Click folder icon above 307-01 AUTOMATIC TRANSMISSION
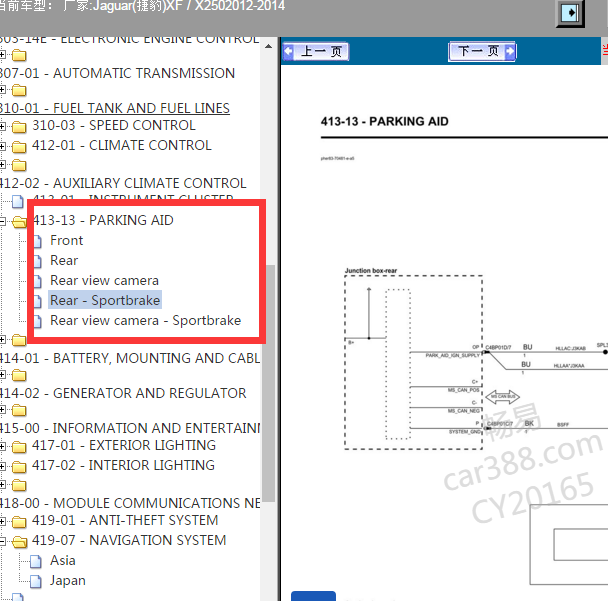The image size is (608, 601). (19, 55)
